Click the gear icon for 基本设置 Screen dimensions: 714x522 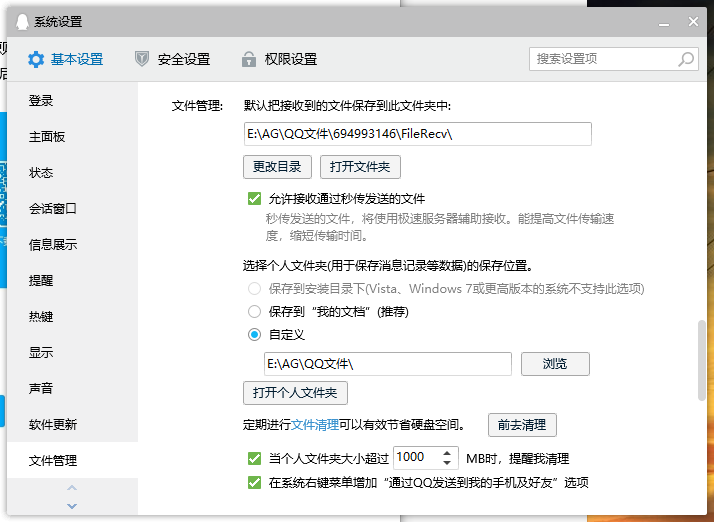click(x=36, y=59)
